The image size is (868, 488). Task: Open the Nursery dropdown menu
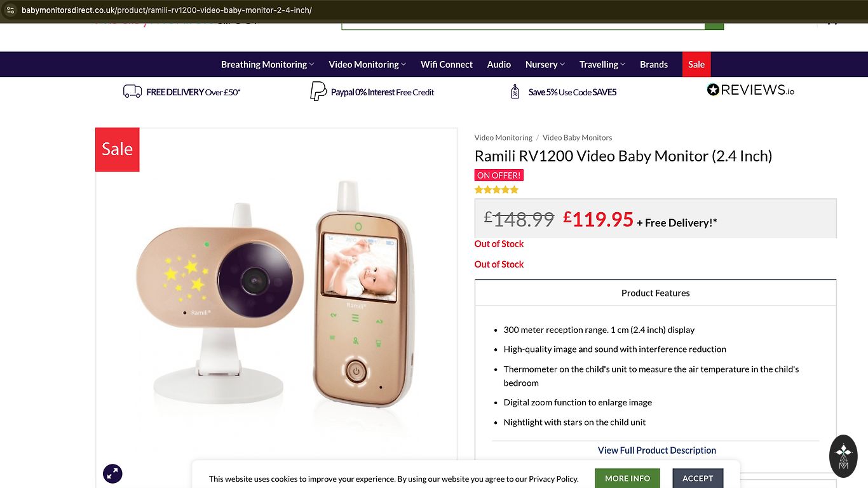[x=545, y=64]
